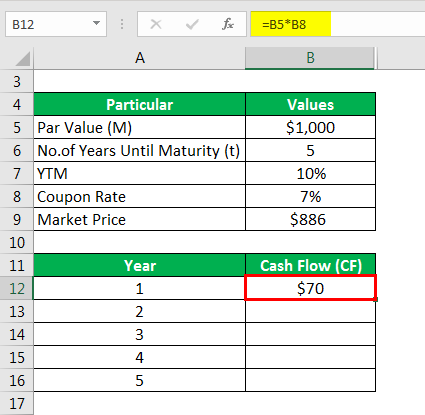Select row 4 header

point(17,104)
